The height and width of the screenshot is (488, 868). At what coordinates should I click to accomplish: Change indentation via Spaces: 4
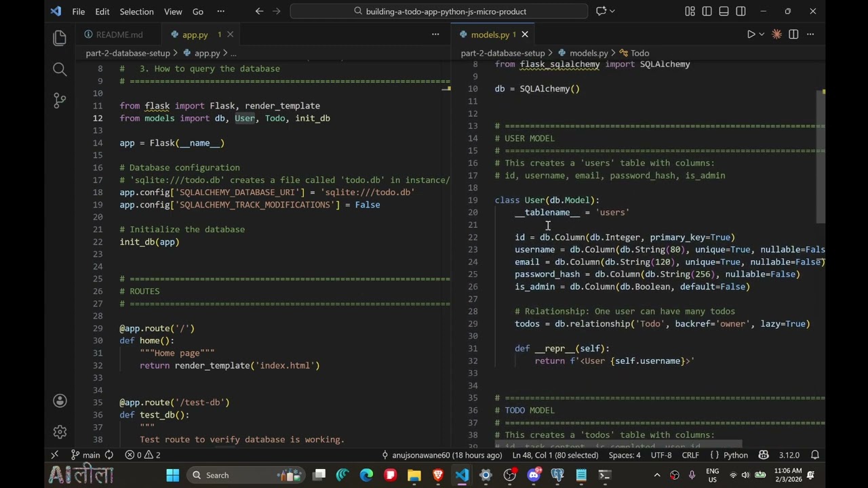(x=625, y=455)
